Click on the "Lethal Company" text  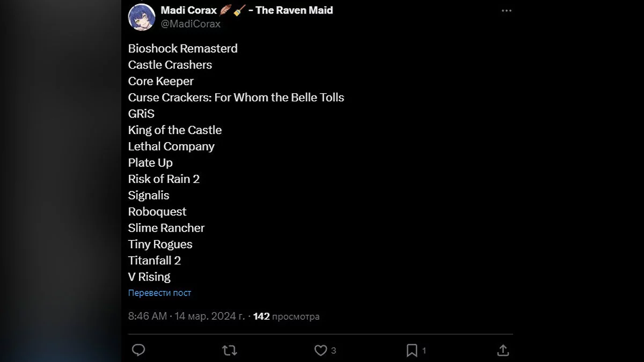(x=171, y=146)
